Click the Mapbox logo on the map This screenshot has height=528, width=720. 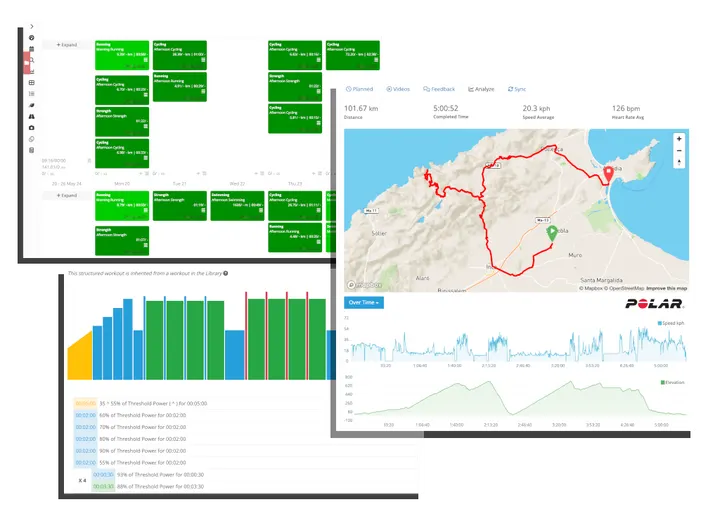(x=365, y=285)
